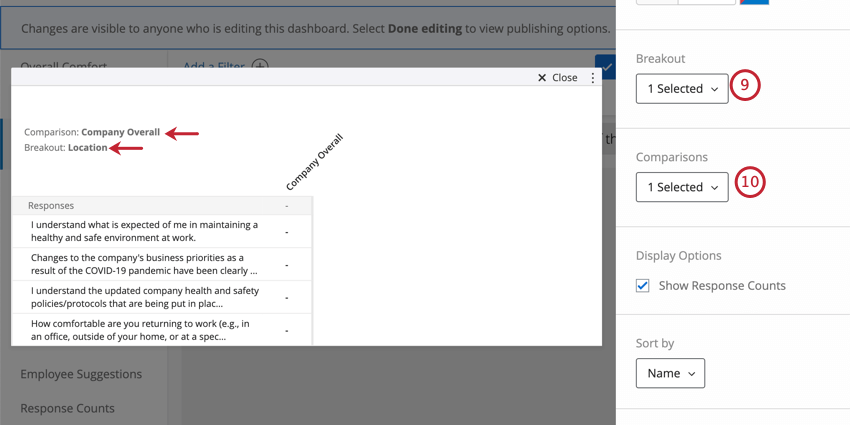Close the widget preview with X Close
This screenshot has width=850, height=425.
coord(557,78)
